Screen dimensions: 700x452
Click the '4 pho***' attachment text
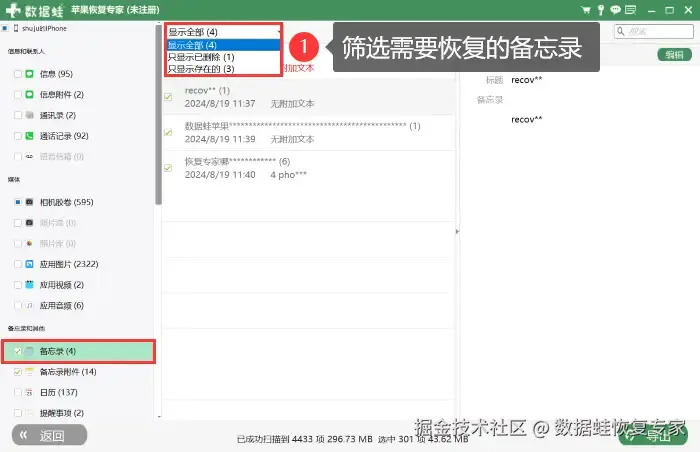click(x=288, y=175)
